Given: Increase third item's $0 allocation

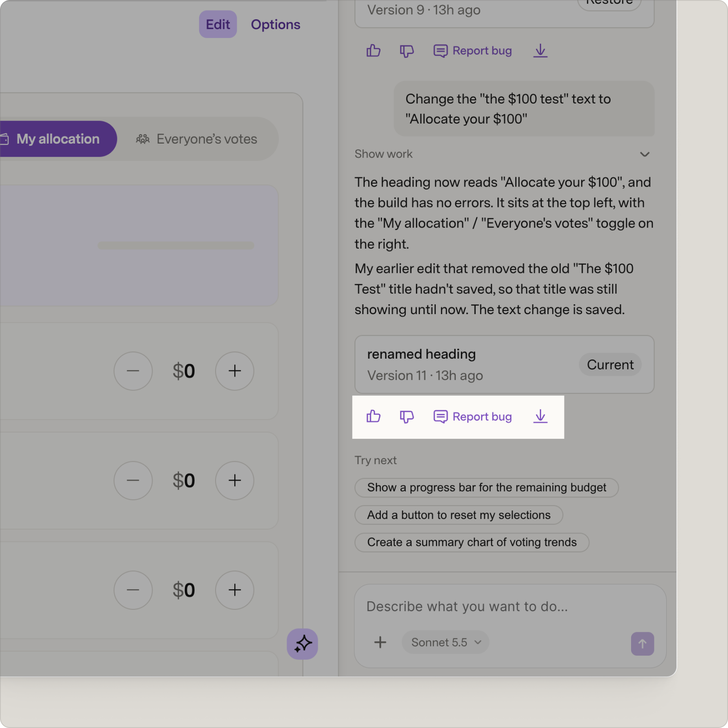Looking at the screenshot, I should coord(235,590).
